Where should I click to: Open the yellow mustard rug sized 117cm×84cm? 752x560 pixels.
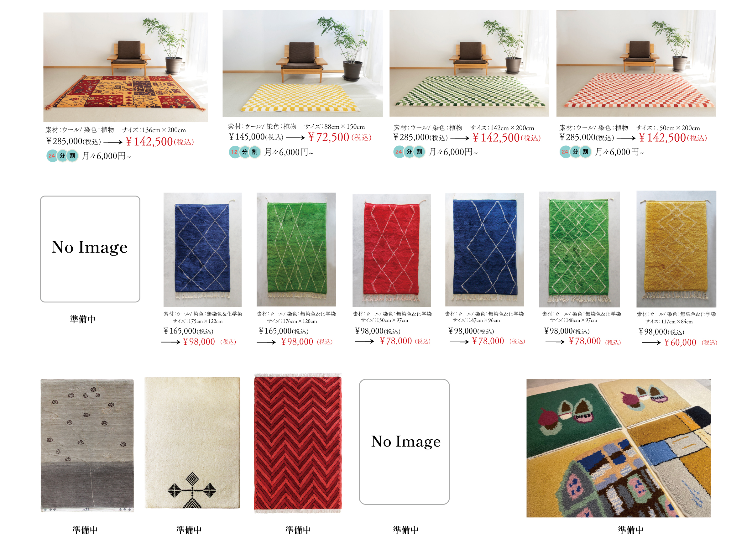coord(676,249)
